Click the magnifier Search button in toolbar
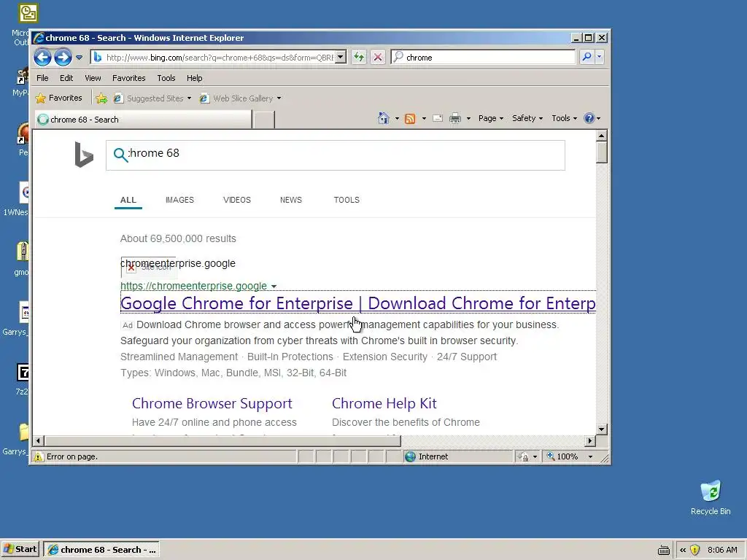This screenshot has height=560, width=747. (x=587, y=58)
